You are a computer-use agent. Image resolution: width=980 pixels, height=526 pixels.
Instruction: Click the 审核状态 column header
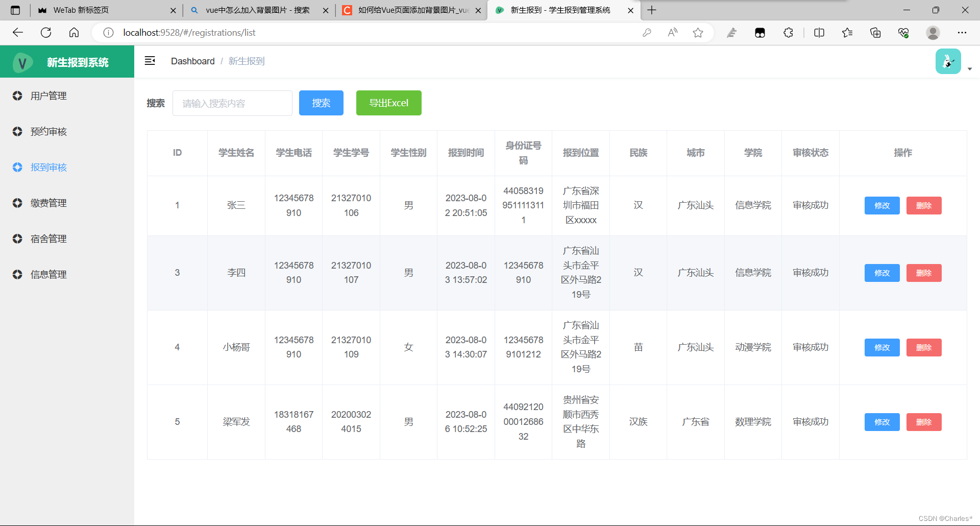[x=811, y=153]
